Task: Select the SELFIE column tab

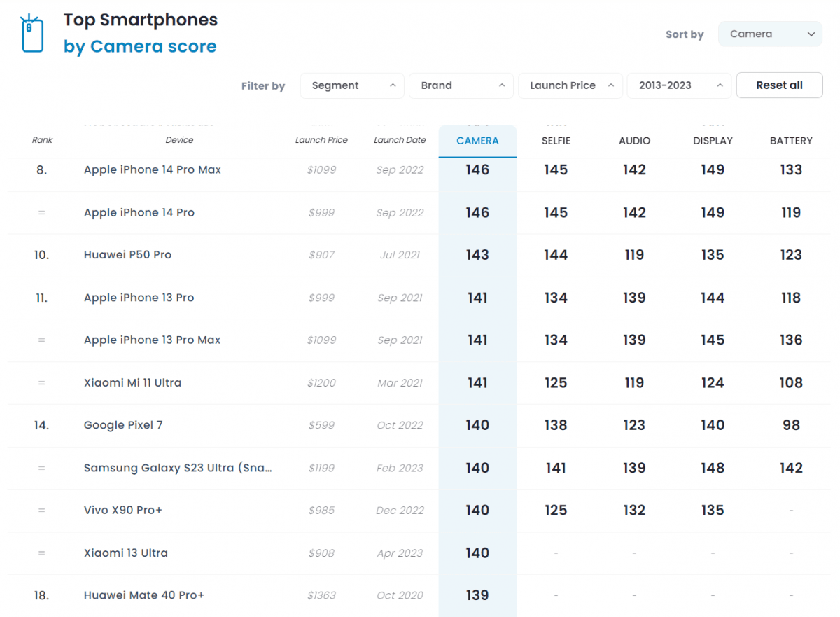Action: pos(556,141)
